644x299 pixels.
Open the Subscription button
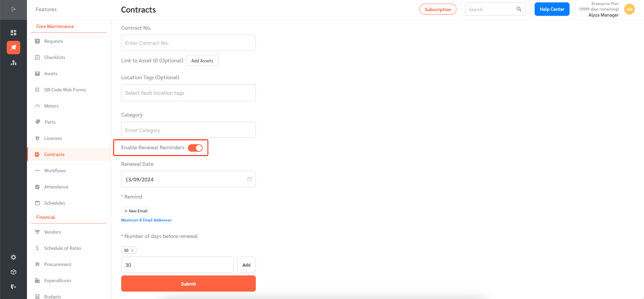point(438,9)
